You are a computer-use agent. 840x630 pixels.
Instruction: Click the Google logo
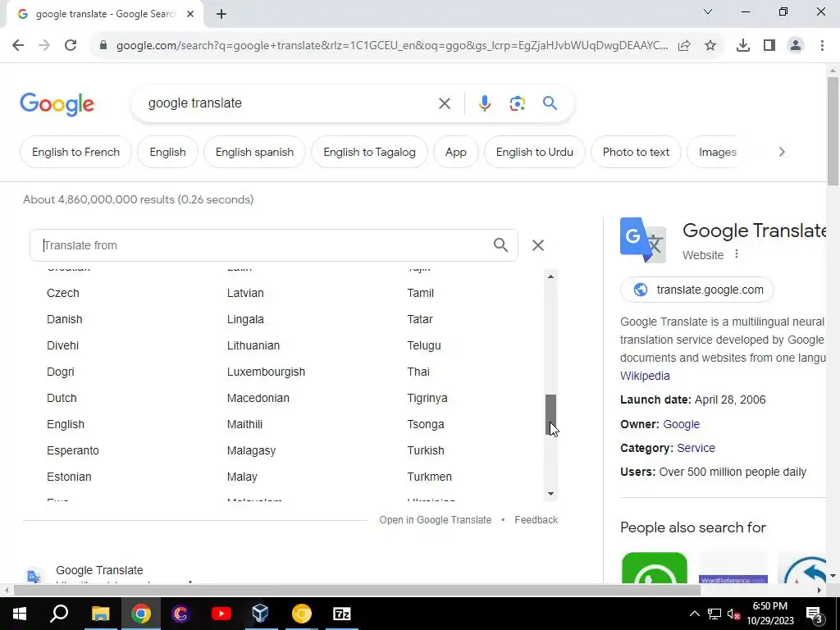(x=57, y=104)
